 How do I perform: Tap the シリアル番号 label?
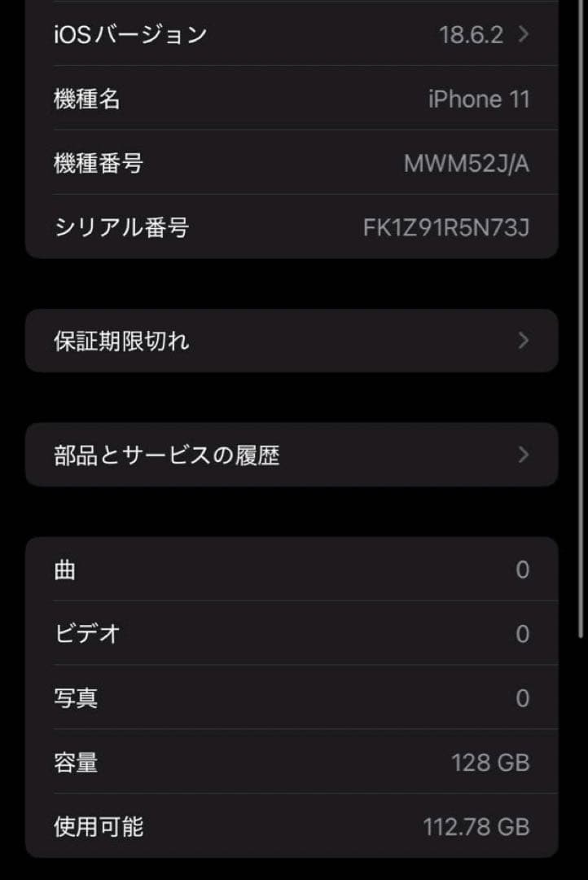121,227
